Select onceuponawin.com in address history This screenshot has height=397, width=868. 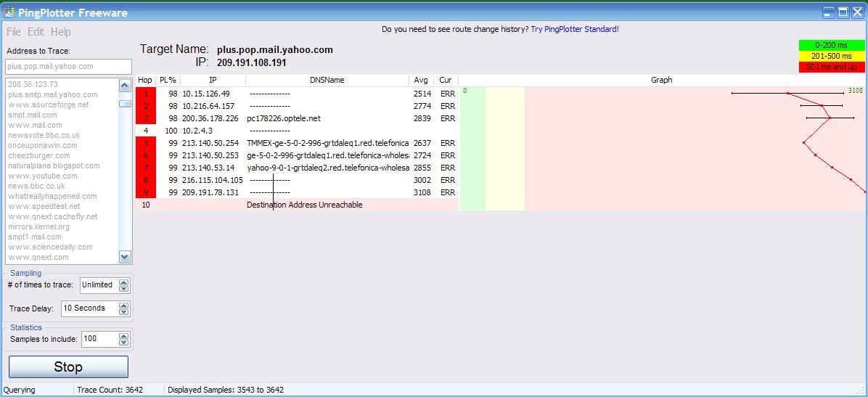43,146
